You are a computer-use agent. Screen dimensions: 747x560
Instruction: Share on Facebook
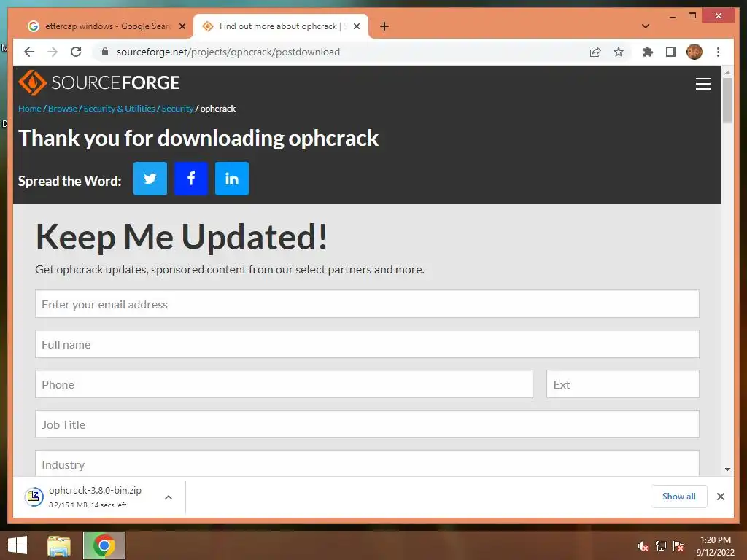point(191,179)
